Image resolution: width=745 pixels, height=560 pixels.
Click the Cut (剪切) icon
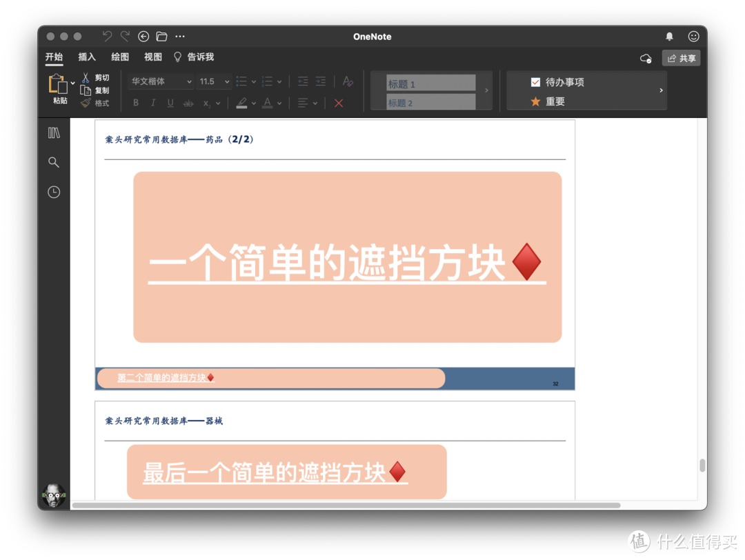pos(85,77)
